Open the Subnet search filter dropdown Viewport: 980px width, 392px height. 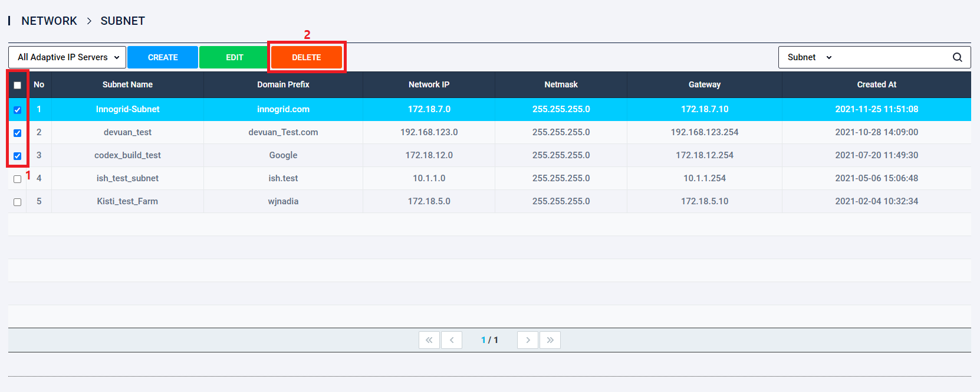click(810, 57)
